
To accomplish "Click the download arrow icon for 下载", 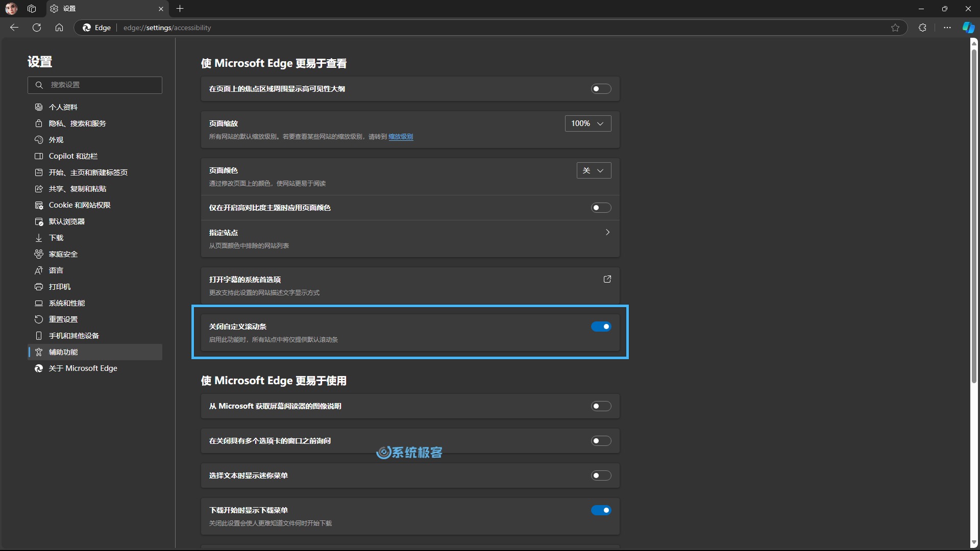I will (x=39, y=238).
